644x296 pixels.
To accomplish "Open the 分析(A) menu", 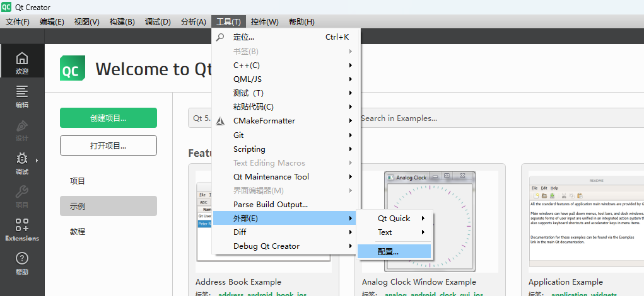I will [194, 22].
